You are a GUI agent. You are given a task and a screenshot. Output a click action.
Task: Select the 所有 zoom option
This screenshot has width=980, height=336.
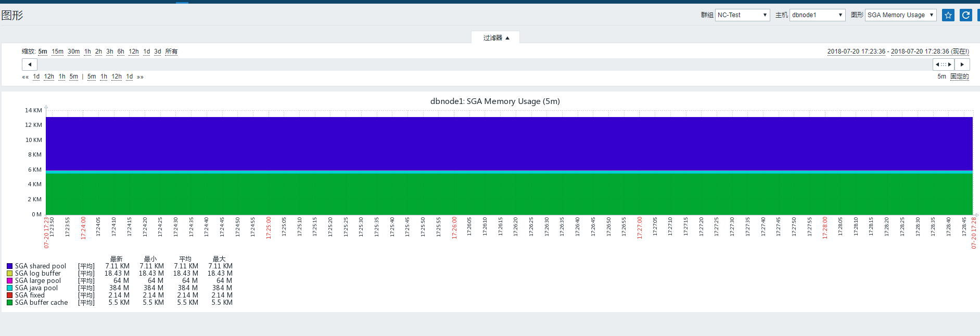pos(171,51)
